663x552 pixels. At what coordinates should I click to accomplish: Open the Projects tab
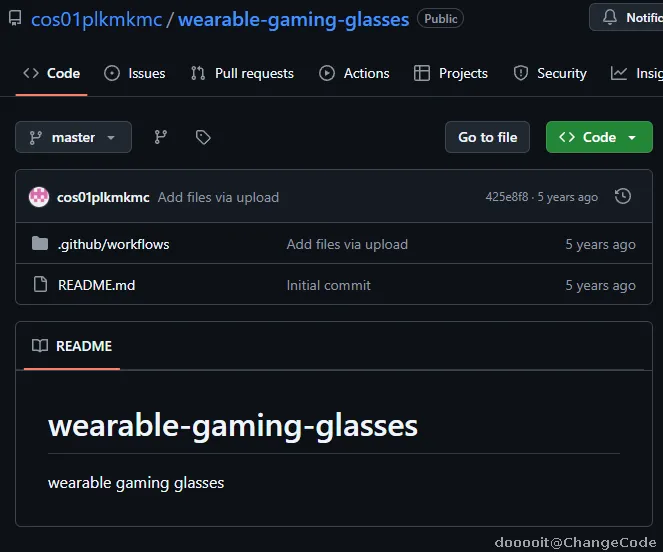coord(451,74)
